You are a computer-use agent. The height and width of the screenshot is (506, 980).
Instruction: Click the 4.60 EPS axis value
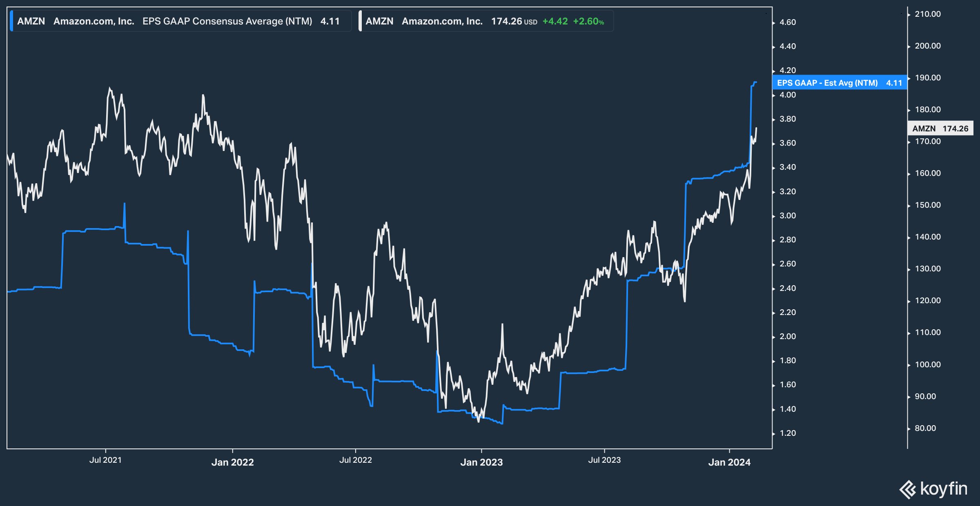coord(788,22)
